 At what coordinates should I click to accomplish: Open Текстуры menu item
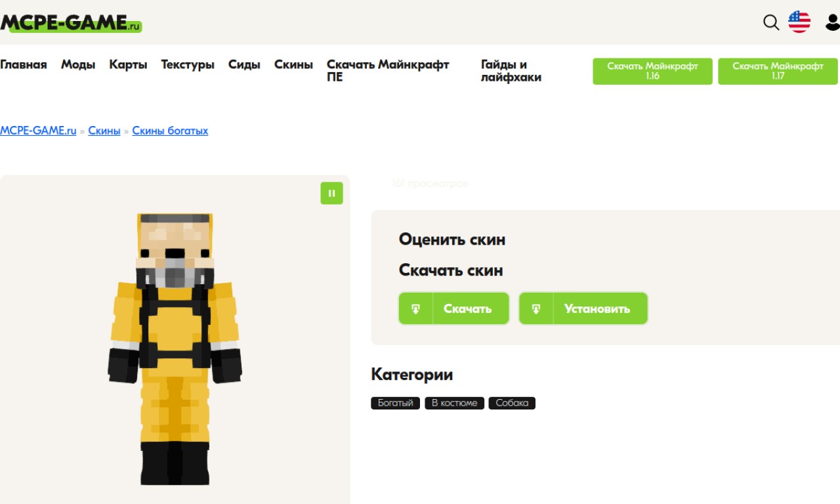tap(188, 64)
